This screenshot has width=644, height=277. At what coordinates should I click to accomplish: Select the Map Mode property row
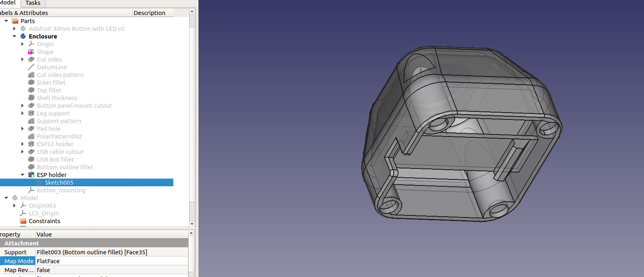[94, 261]
